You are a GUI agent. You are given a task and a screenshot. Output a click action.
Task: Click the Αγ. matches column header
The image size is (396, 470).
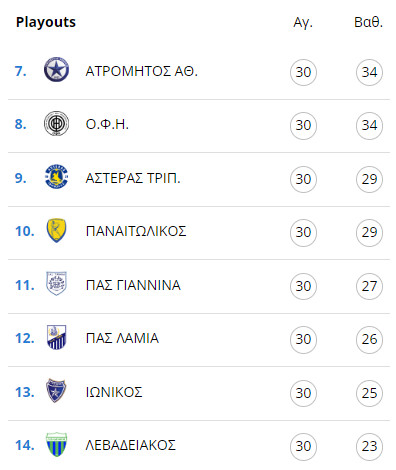click(303, 23)
